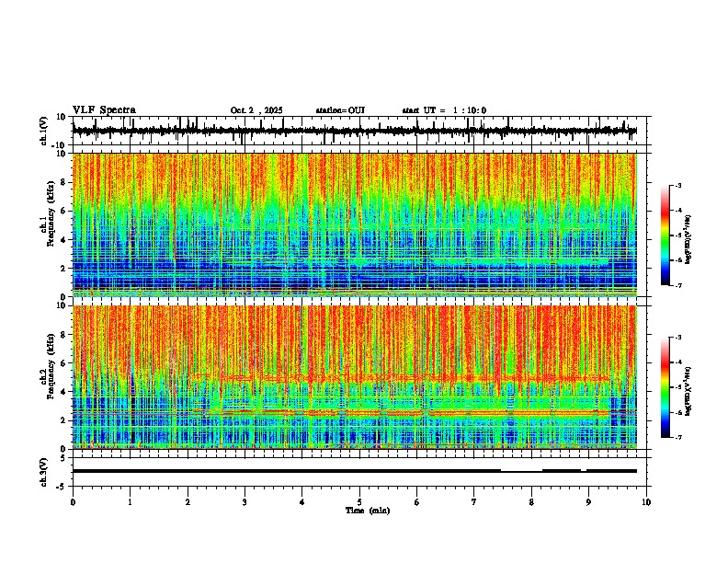Screen dimensions: 728x563
Task: Click time-axis tick label "5"
Action: click(359, 502)
